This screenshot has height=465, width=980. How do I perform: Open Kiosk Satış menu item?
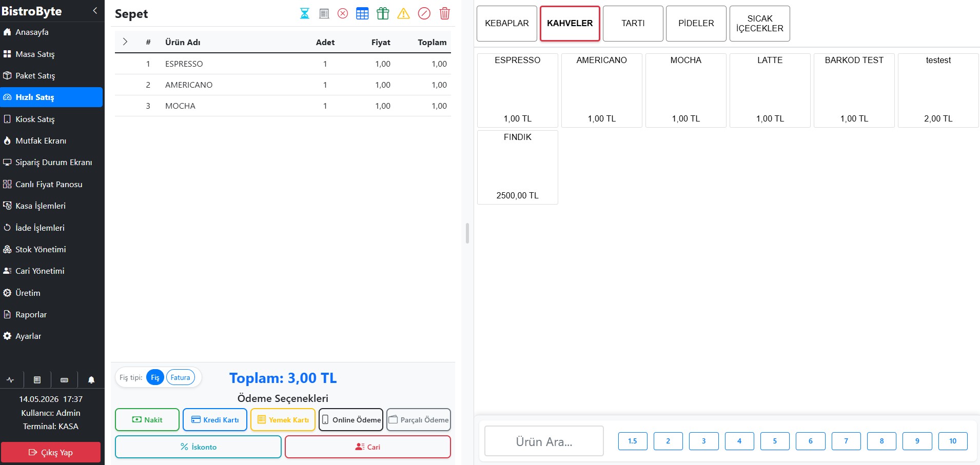[x=51, y=119]
